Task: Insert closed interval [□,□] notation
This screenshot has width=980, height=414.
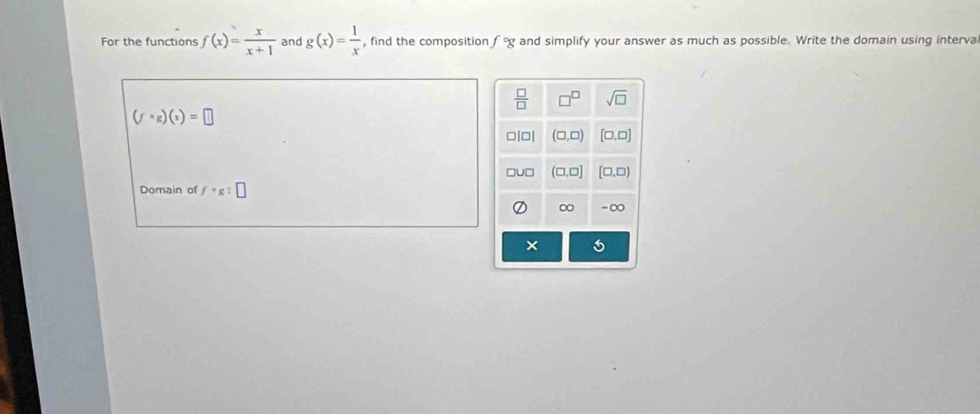Action: click(x=613, y=136)
